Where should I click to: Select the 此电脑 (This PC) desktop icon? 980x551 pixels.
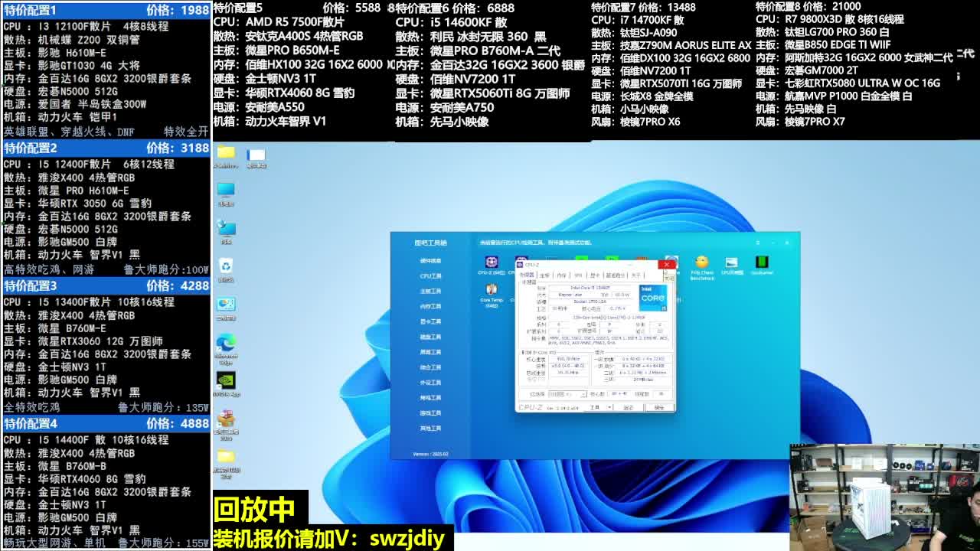(x=226, y=194)
